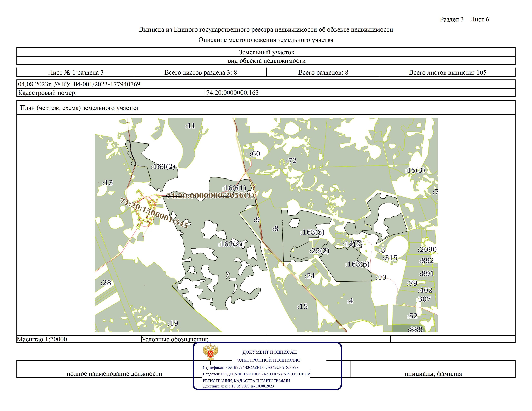
Task: Click 'Условные обозначения:' cell
Action: (x=204, y=339)
